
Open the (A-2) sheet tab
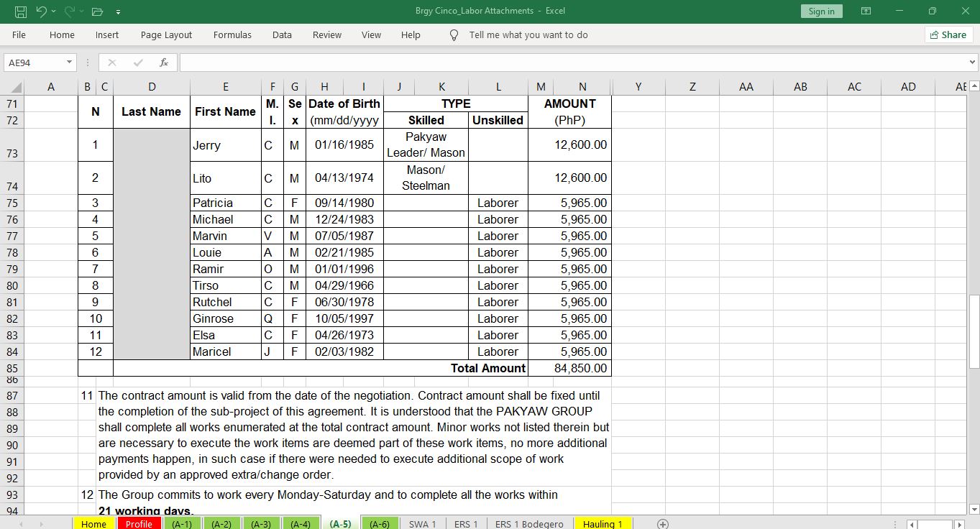click(x=221, y=524)
